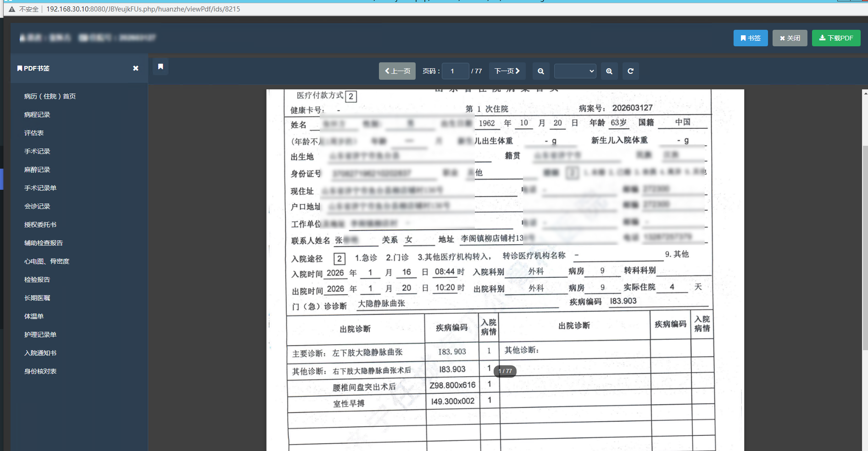Image resolution: width=868 pixels, height=451 pixels.
Task: Click the download icon on the 下载PDF button
Action: click(822, 38)
